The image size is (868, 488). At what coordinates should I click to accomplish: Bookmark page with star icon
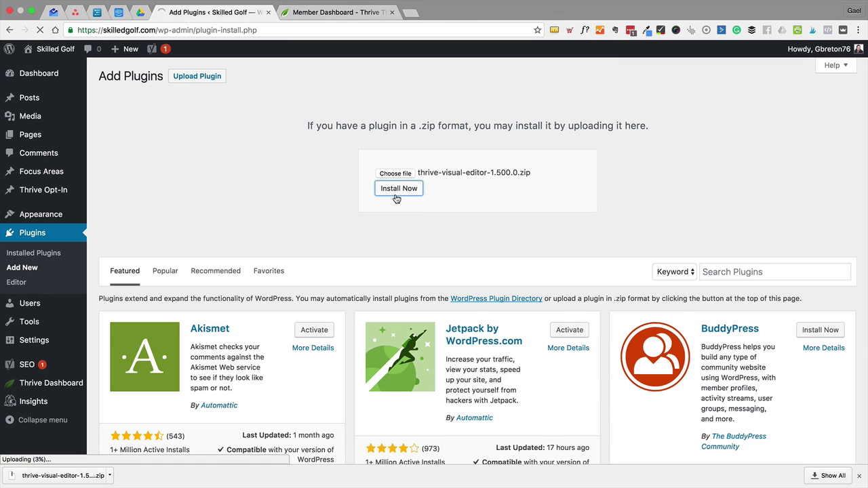[538, 30]
